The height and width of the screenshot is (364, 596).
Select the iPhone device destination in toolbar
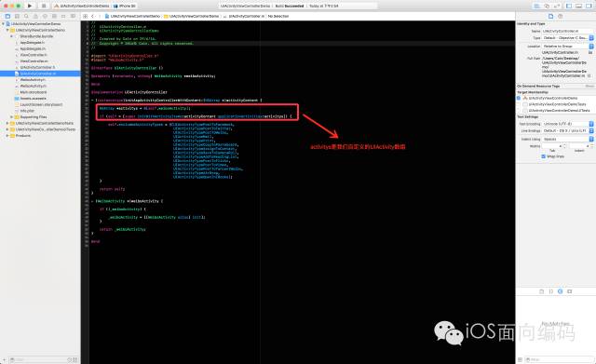(x=124, y=7)
